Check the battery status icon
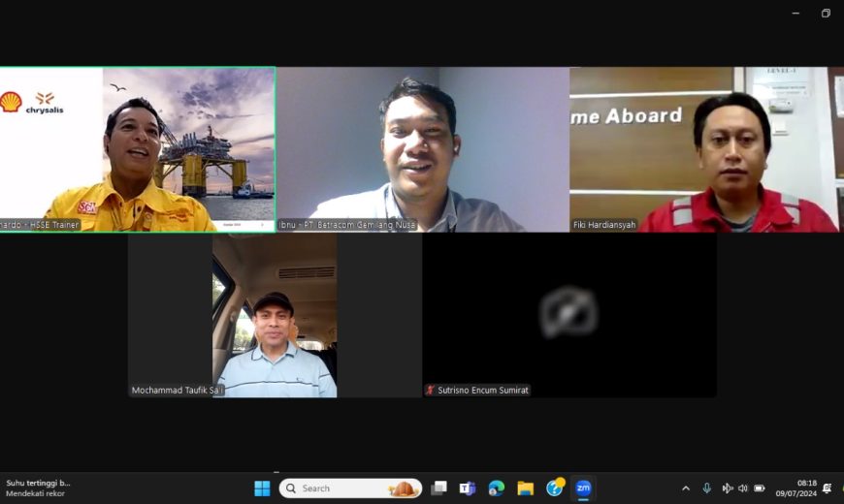Viewport: 844px width, 504px height. point(760,488)
